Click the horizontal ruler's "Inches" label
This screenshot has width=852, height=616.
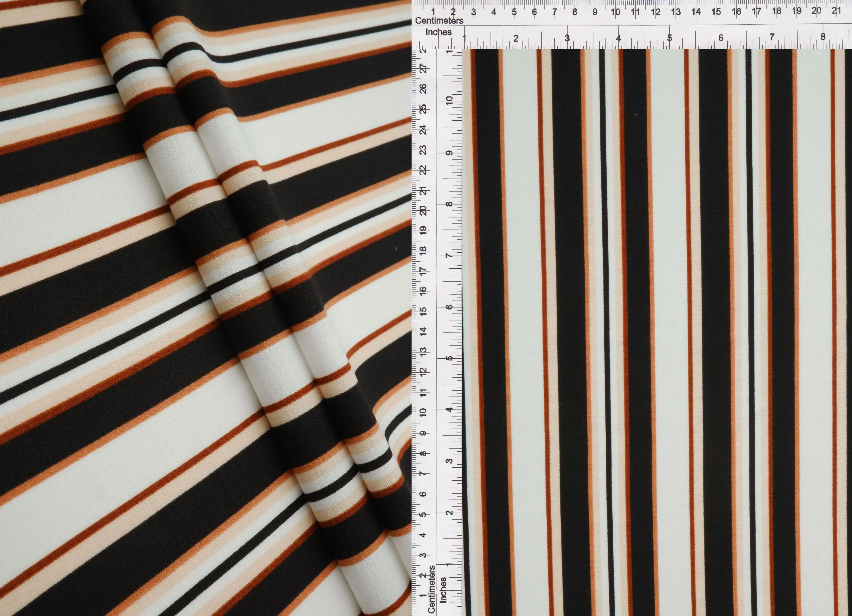(x=438, y=32)
